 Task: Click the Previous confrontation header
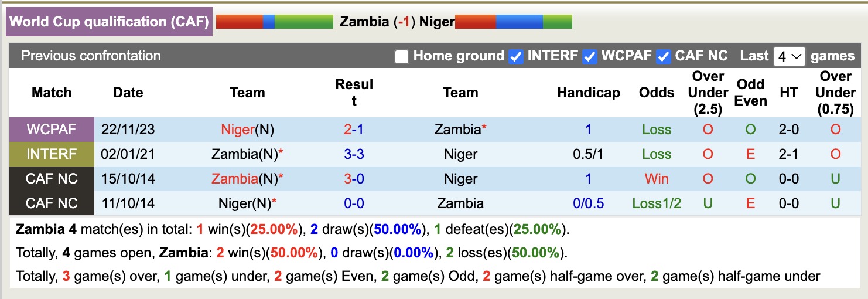pyautogui.click(x=91, y=56)
